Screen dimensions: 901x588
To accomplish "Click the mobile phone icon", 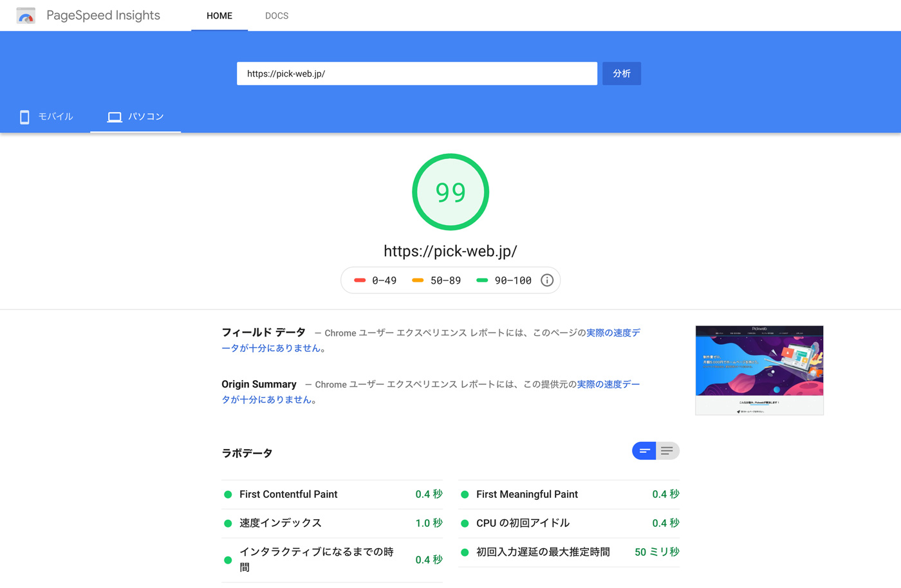I will tap(24, 116).
